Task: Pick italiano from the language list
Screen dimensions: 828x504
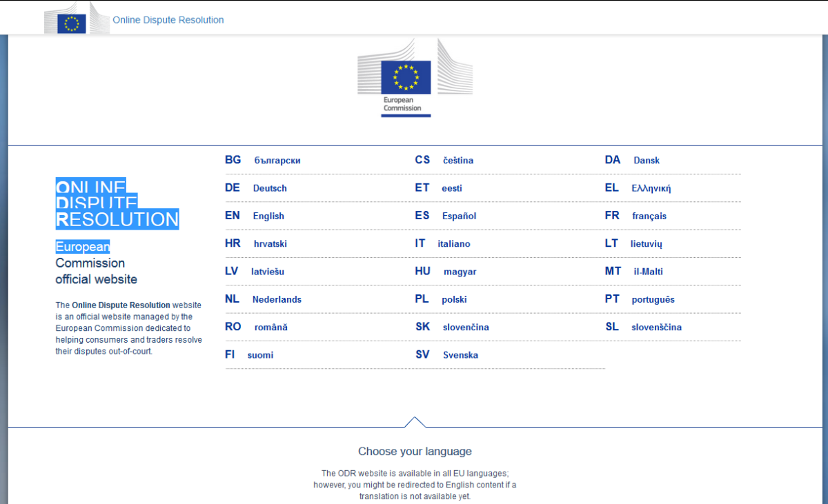Action: click(453, 243)
